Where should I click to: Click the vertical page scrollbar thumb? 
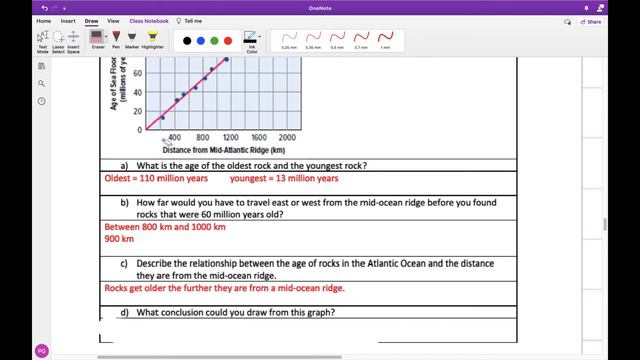tap(605, 224)
